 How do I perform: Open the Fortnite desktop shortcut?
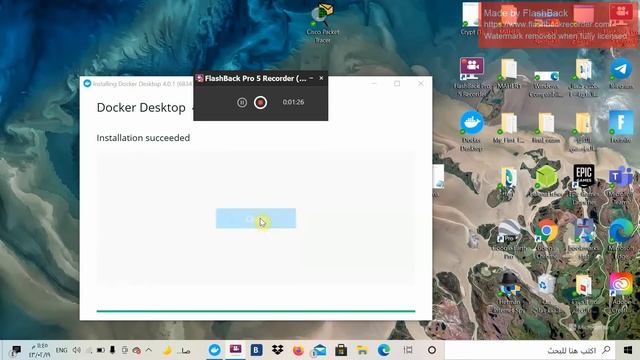tap(621, 127)
